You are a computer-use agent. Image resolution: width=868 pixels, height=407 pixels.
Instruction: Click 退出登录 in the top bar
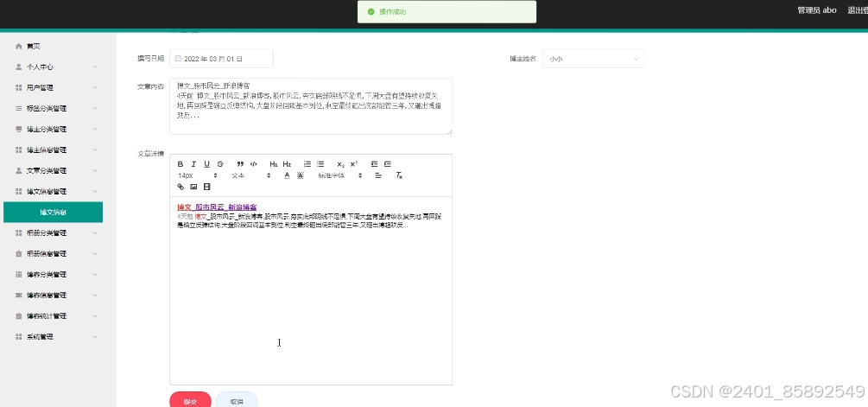click(x=858, y=10)
